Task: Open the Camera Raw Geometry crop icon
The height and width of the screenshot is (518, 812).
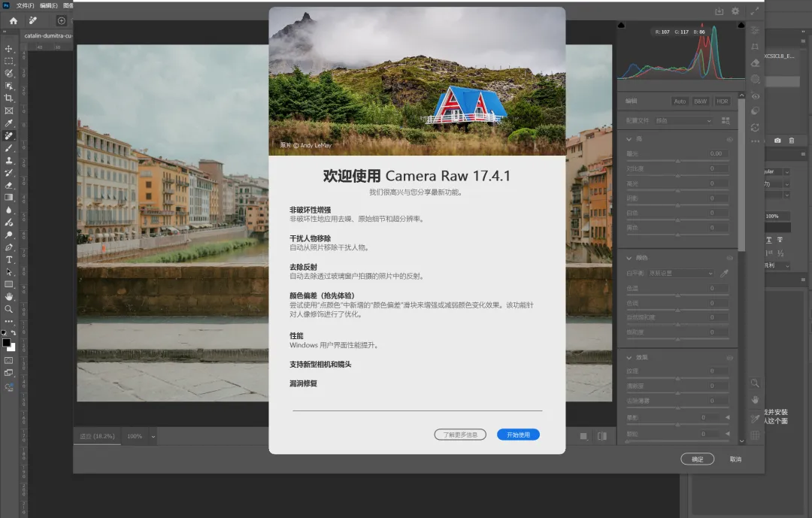Action: [755, 47]
